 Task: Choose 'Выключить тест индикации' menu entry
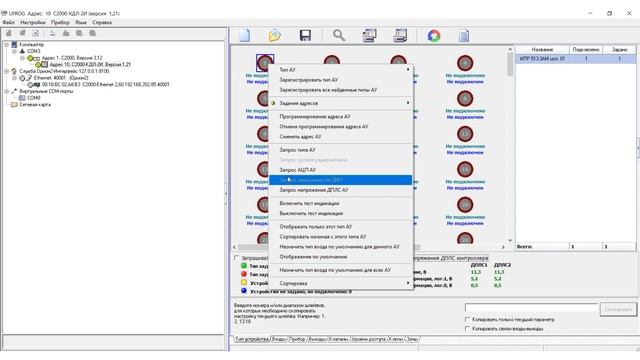(x=340, y=213)
